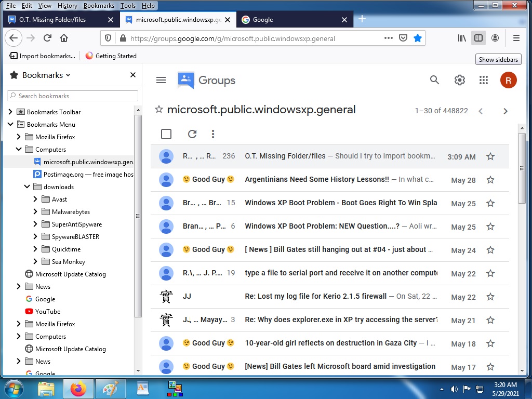Collapse the Bookmarks Menu folder
532x399 pixels.
click(x=10, y=124)
